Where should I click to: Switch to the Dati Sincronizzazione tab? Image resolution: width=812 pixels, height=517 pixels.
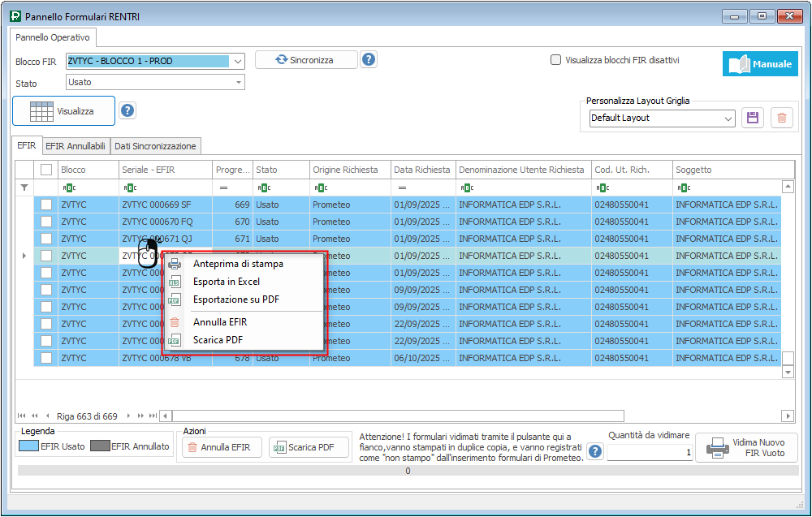coord(155,146)
